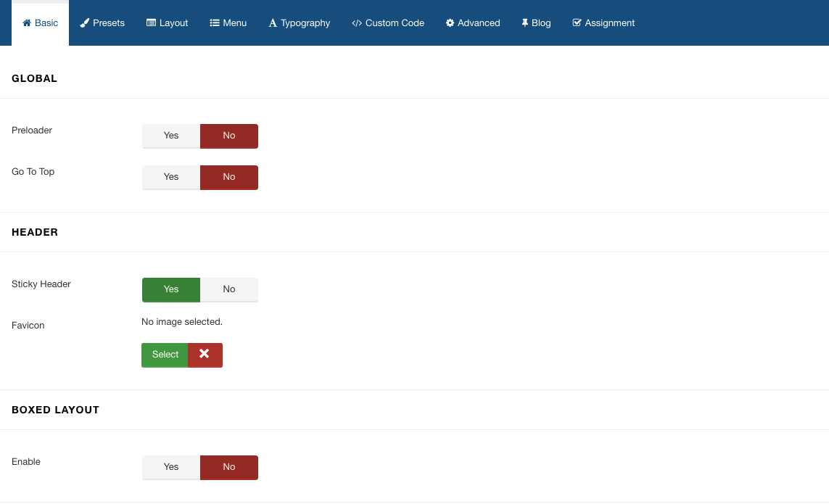
Task: Enable Preloader by choosing Yes
Action: tap(171, 136)
